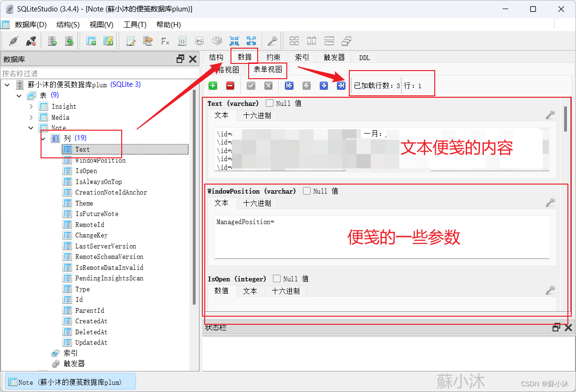The image size is (576, 392).
Task: Switch to the 约束 tab
Action: [x=273, y=57]
